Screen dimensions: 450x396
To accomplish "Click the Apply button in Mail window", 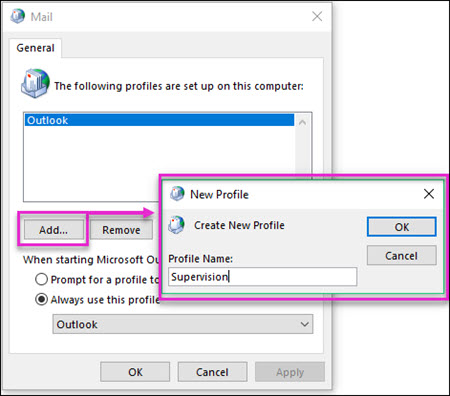I will click(290, 372).
